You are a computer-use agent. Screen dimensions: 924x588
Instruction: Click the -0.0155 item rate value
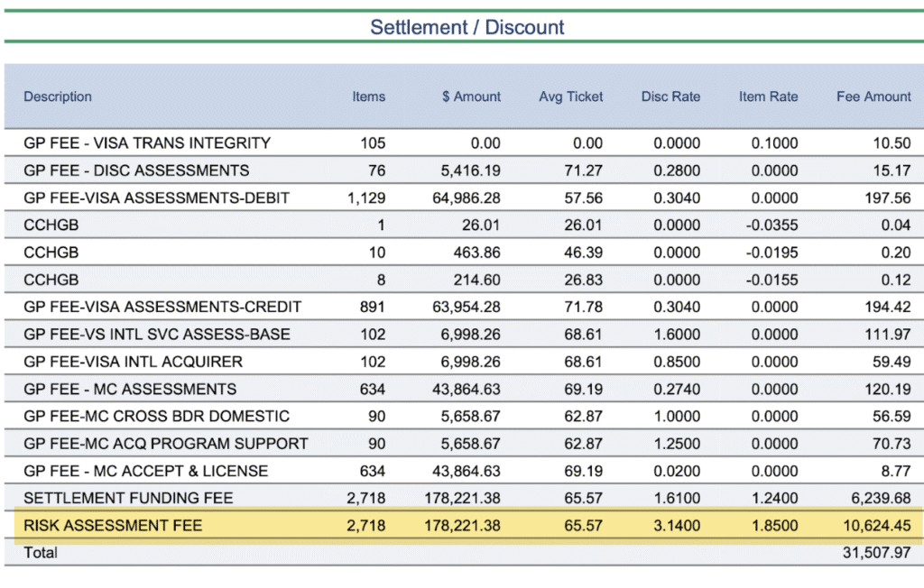772,280
